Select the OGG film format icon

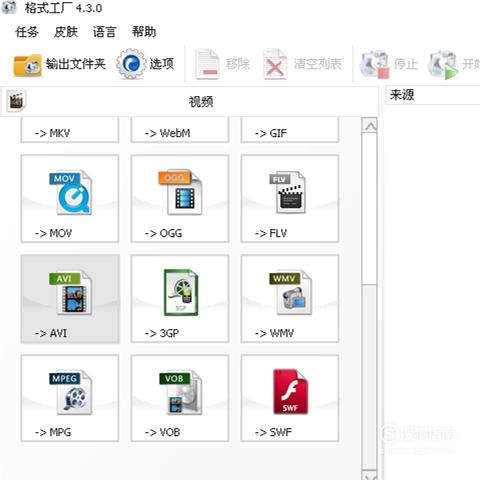180,193
